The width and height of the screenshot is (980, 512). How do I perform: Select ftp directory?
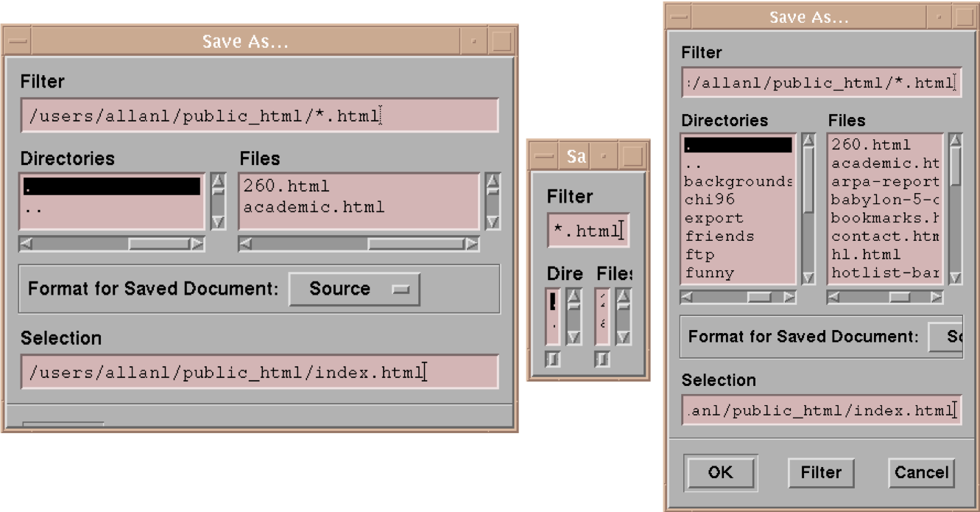click(x=738, y=255)
